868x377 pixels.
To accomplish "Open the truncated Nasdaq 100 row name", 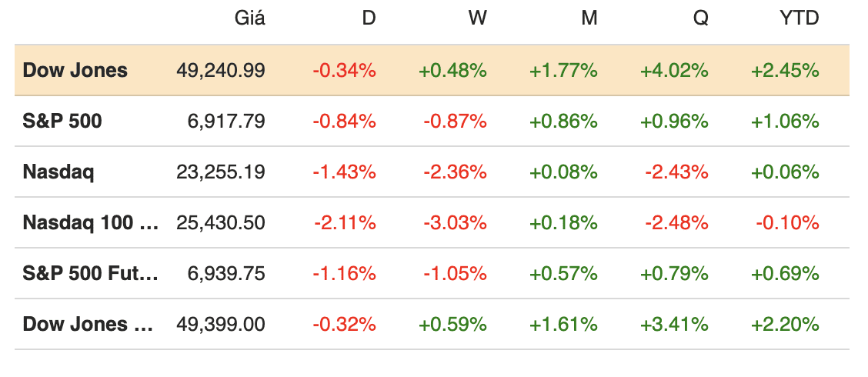I will [91, 223].
